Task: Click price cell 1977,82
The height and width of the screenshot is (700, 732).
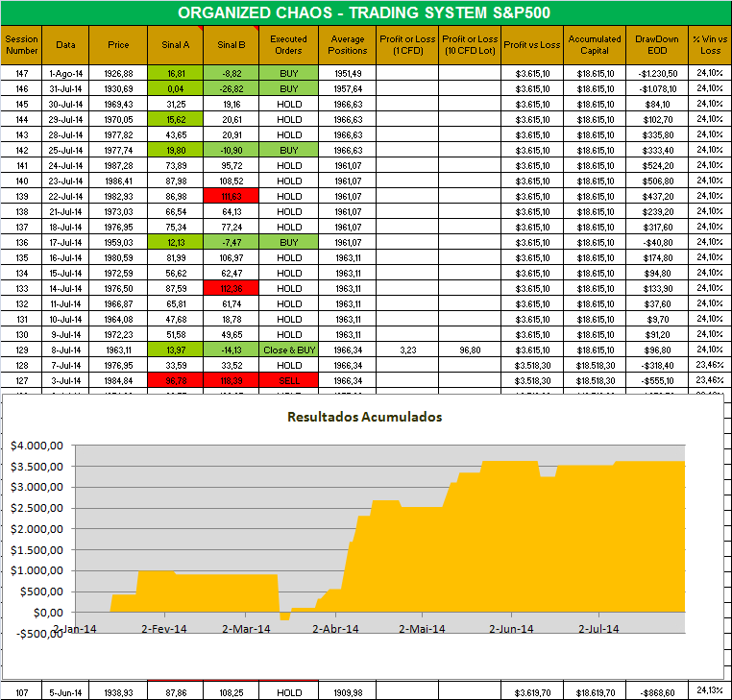Action: [118, 134]
